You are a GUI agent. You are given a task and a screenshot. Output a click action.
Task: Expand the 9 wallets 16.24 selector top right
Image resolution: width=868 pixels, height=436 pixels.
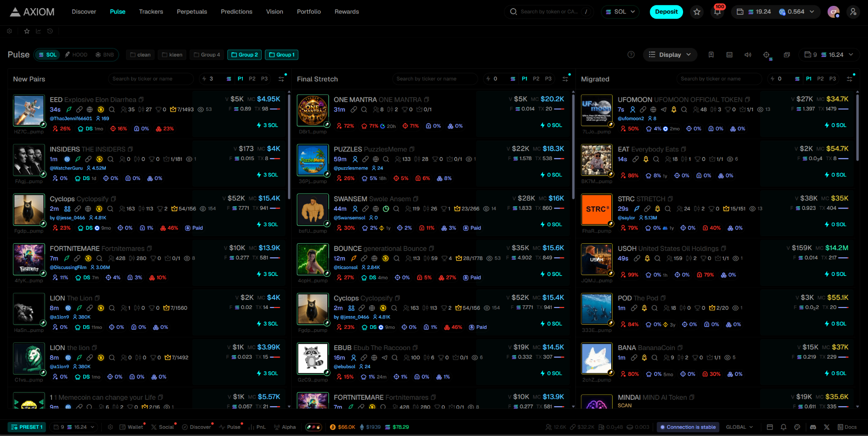point(829,55)
